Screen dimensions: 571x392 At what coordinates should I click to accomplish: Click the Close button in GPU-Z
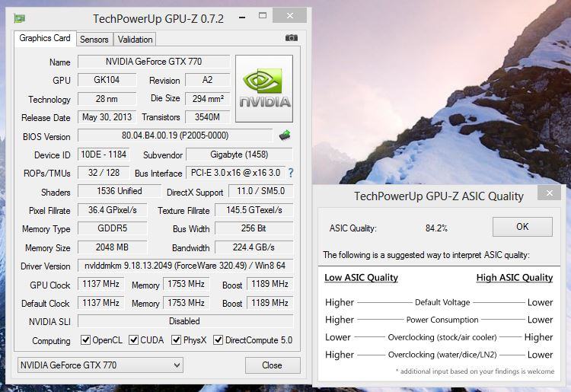(273, 365)
